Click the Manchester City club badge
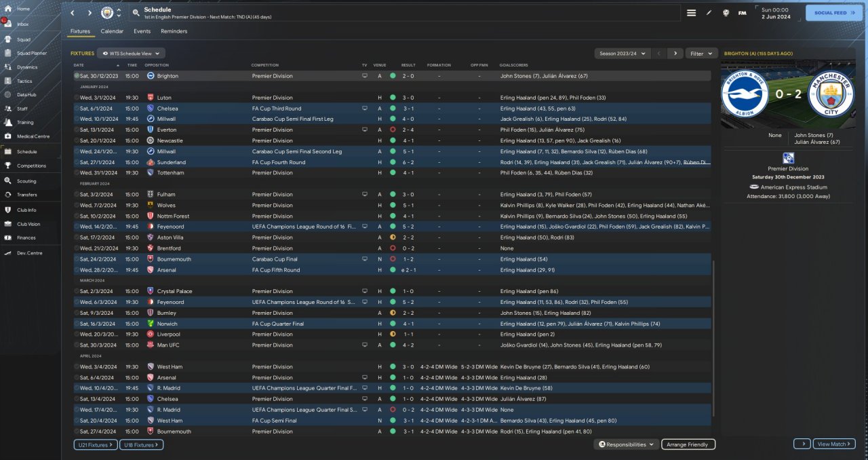 click(107, 13)
